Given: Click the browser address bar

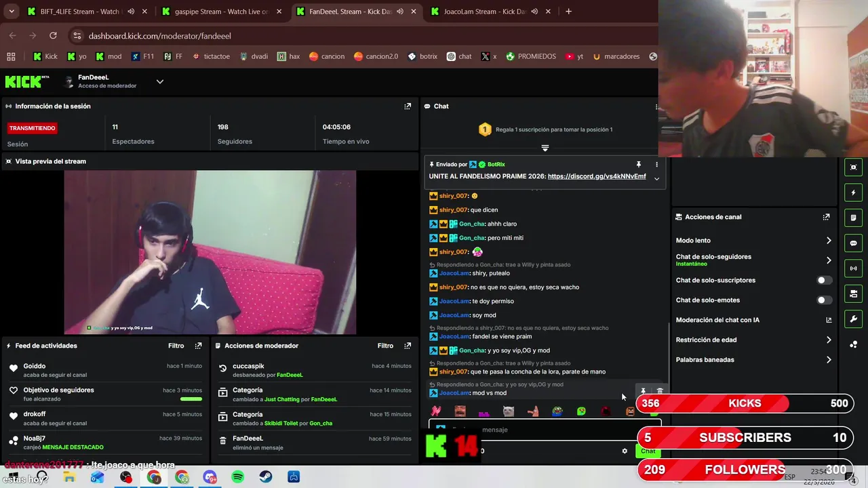Looking at the screenshot, I should tap(359, 35).
